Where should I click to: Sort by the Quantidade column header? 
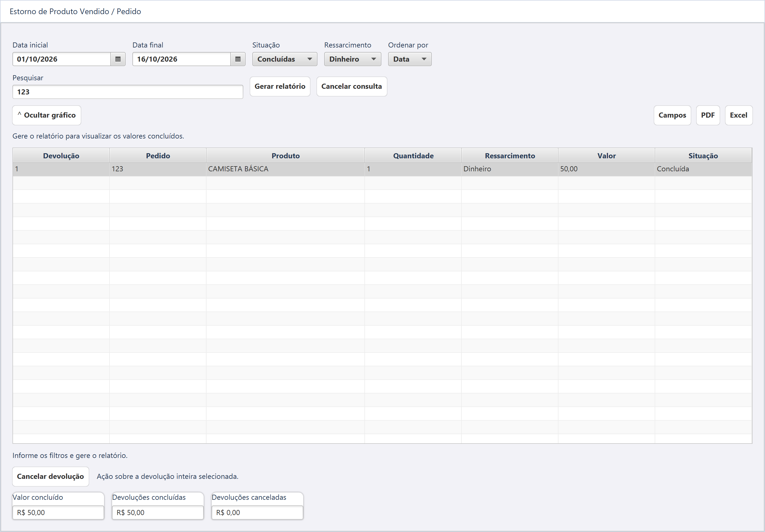(413, 155)
